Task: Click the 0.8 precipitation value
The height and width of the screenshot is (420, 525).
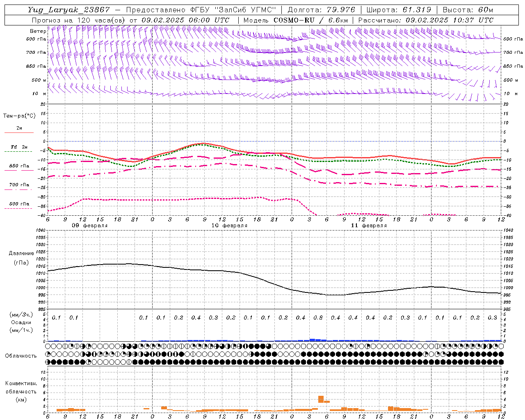Action: click(318, 317)
